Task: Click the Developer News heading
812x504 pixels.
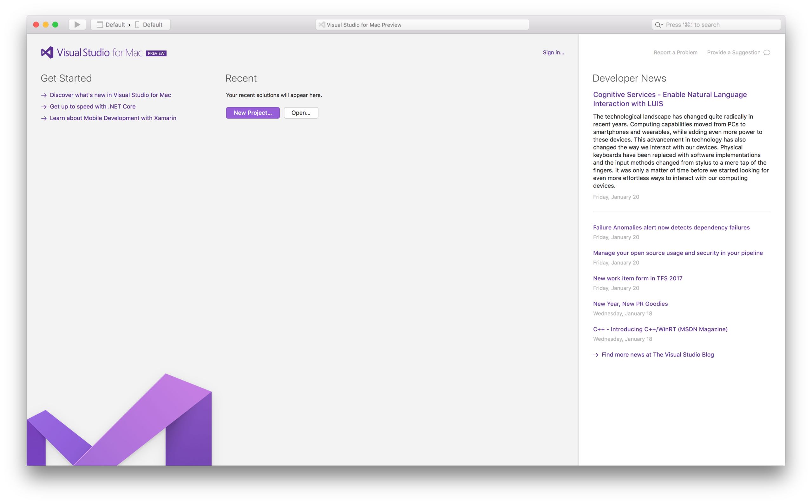Action: tap(629, 78)
